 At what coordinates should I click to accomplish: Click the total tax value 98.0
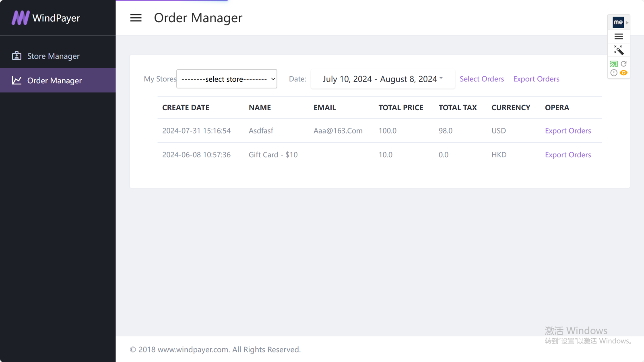pos(446,131)
